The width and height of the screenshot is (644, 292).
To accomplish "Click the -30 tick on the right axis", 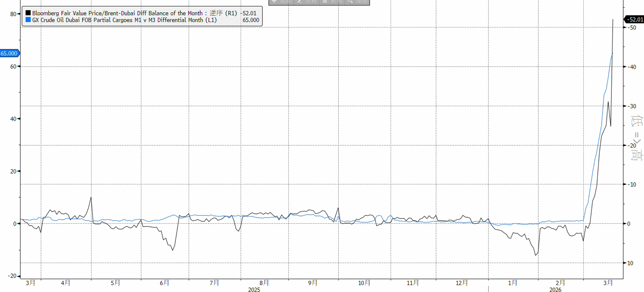I will pyautogui.click(x=632, y=106).
